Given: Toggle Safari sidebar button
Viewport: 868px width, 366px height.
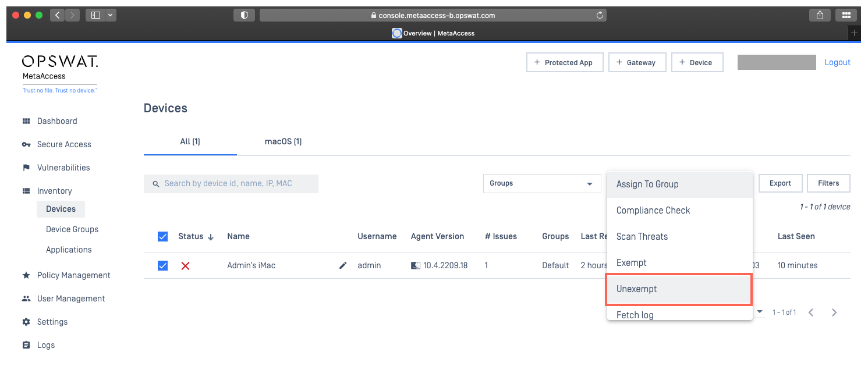Looking at the screenshot, I should [96, 15].
